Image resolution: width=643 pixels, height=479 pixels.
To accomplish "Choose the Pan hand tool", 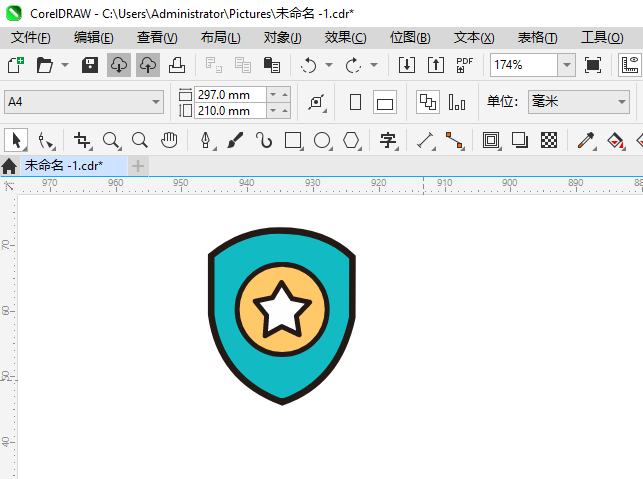I will pos(169,140).
